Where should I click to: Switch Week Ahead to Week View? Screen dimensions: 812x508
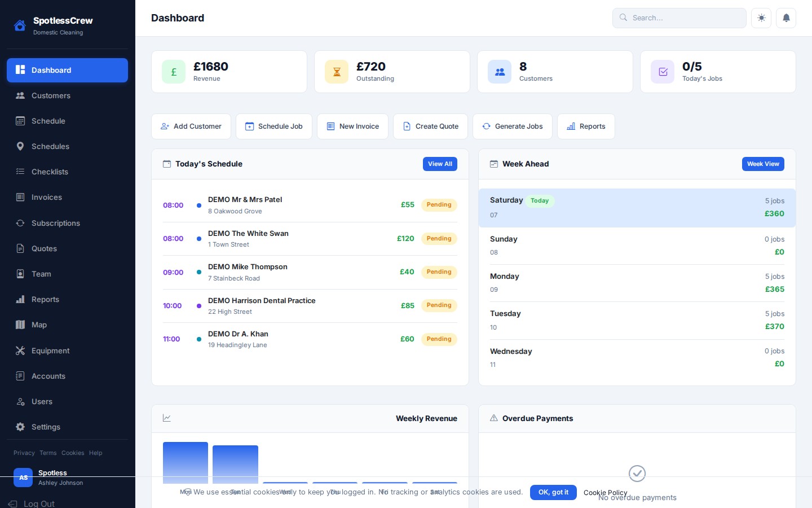point(763,164)
